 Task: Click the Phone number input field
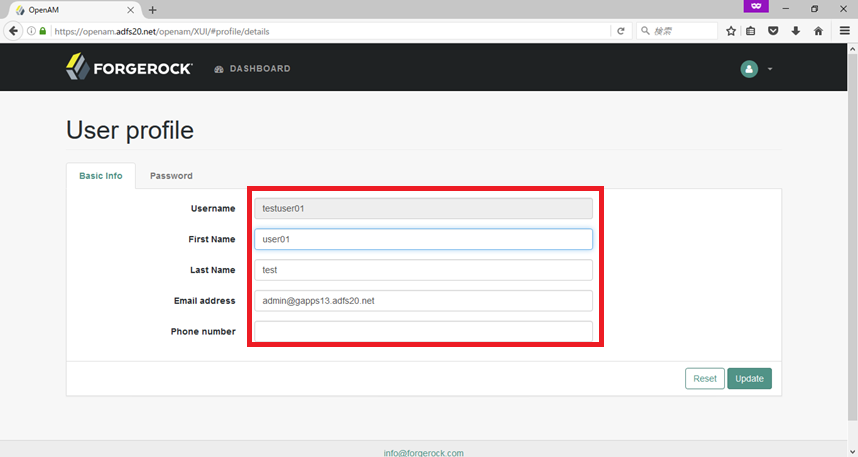424,331
